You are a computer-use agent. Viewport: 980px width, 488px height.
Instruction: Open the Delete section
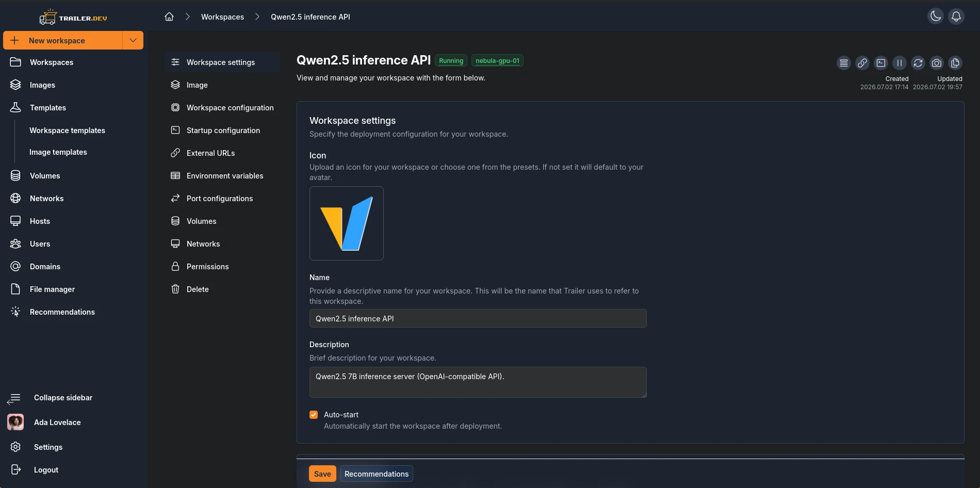pos(222,289)
